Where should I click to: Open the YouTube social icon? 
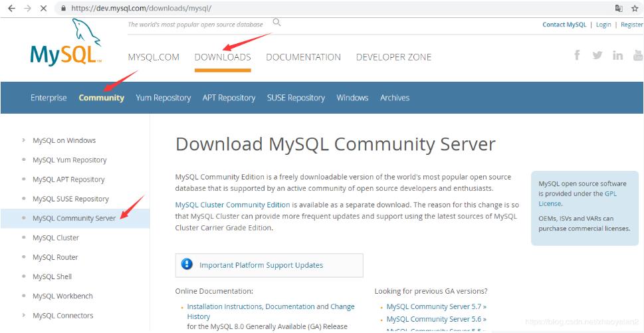[638, 55]
